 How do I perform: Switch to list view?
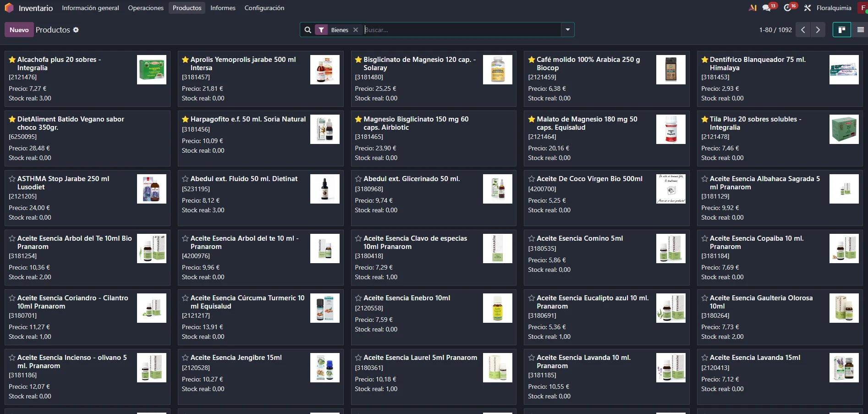click(860, 30)
